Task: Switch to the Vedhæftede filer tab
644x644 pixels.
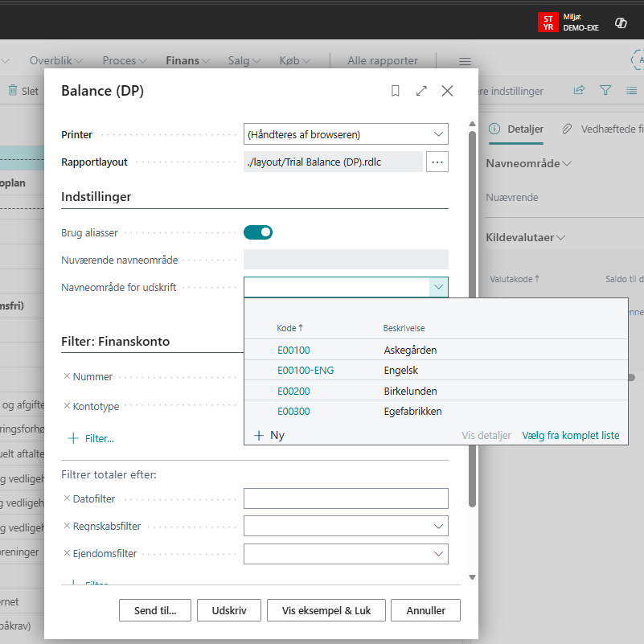Action: (x=602, y=129)
